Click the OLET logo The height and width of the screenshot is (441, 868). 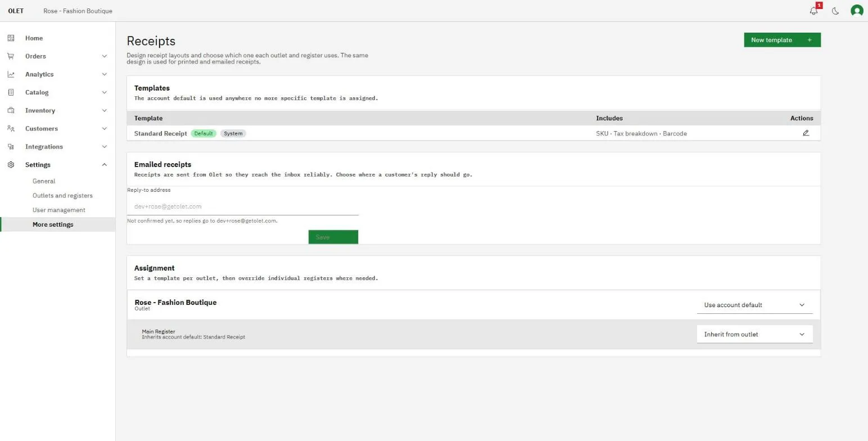tap(16, 11)
